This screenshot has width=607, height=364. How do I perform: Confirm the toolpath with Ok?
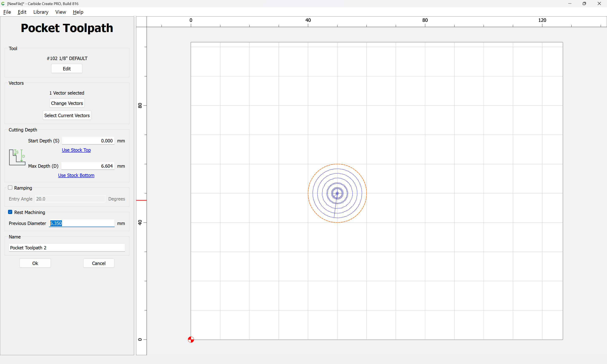point(35,263)
